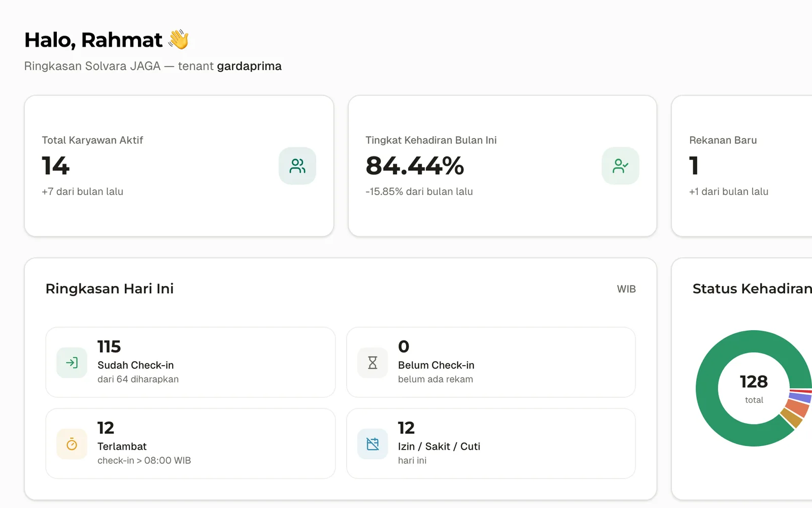Click the 'Status Kehadiran' heading
This screenshot has width=812, height=508.
tap(752, 289)
